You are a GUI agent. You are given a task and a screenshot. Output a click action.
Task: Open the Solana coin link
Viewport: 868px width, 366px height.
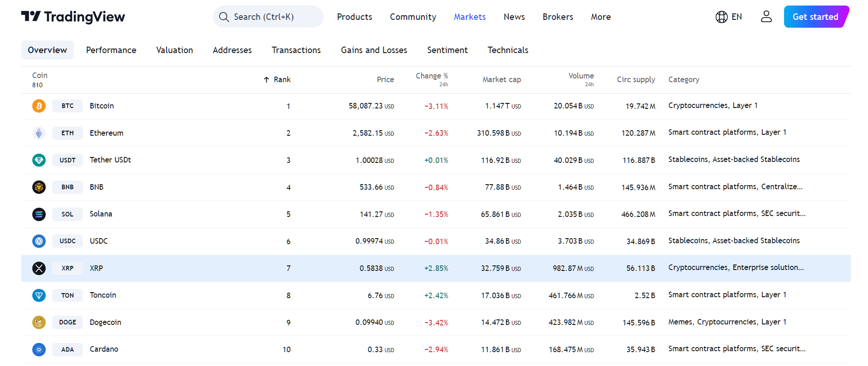pyautogui.click(x=101, y=214)
